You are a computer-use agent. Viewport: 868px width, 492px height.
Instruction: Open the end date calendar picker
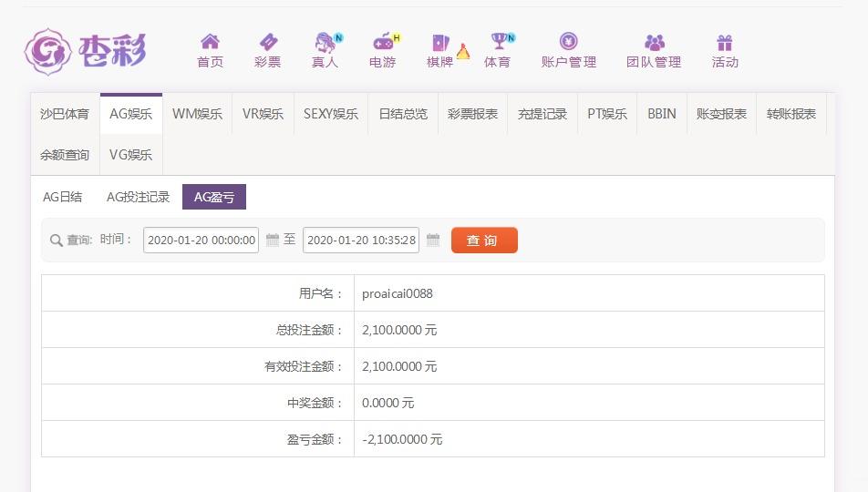433,240
